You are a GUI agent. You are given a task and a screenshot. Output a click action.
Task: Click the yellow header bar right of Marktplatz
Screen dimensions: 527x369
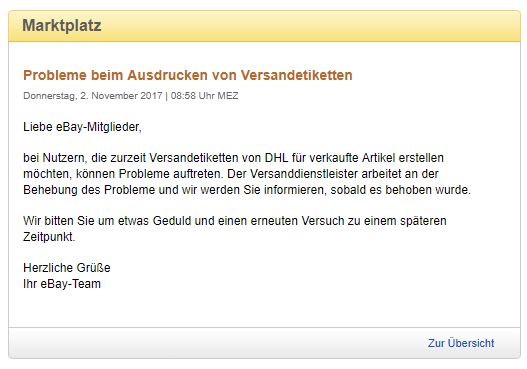(311, 26)
